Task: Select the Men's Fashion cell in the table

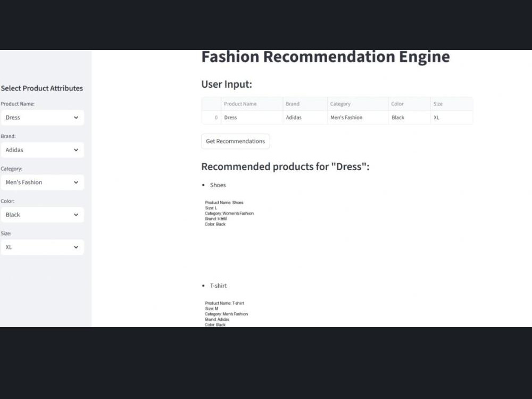Action: 358,118
